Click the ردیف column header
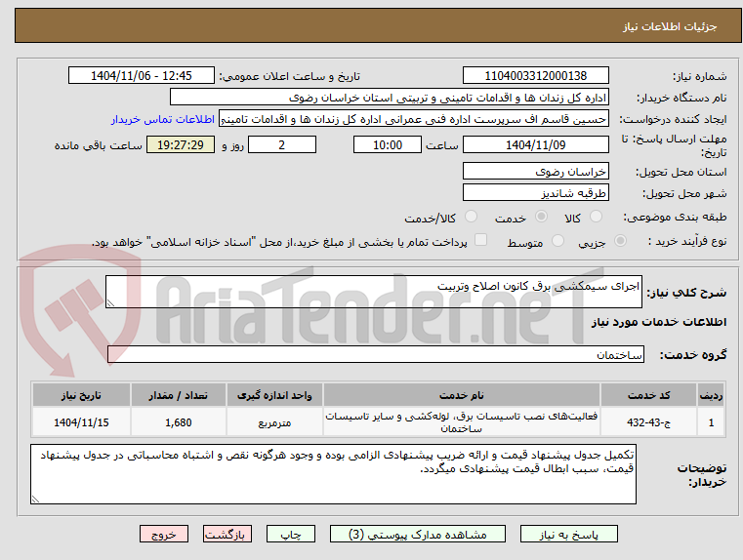This screenshot has width=743, height=560. (711, 395)
